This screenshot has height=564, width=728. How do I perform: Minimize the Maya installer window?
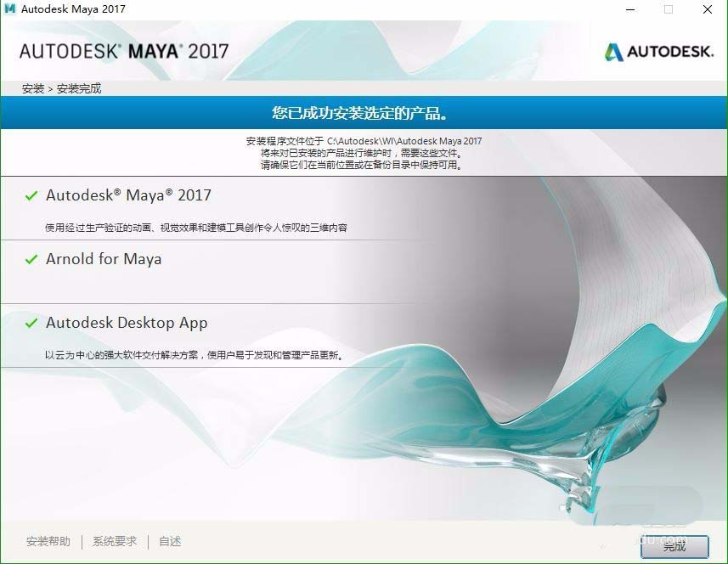(630, 9)
